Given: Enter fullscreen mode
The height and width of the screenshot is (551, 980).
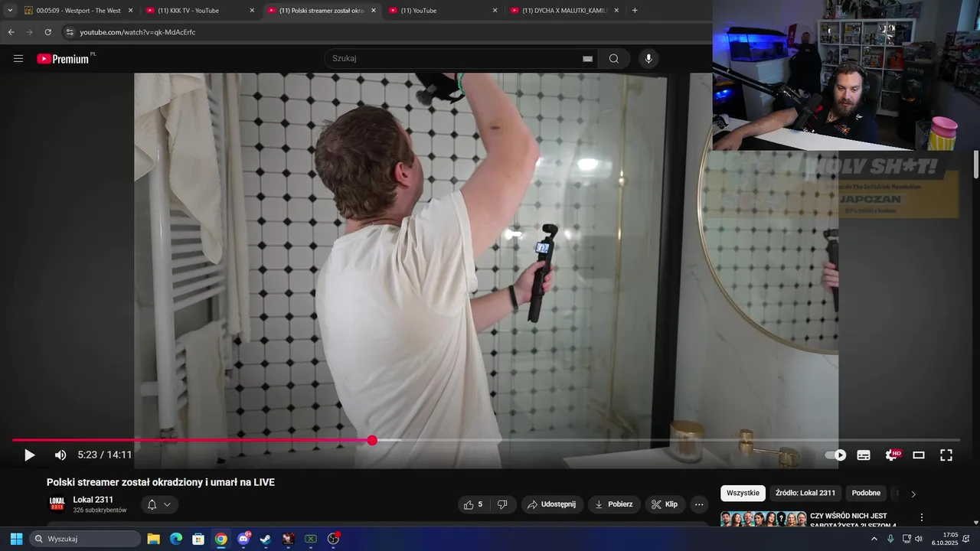Looking at the screenshot, I should point(946,455).
